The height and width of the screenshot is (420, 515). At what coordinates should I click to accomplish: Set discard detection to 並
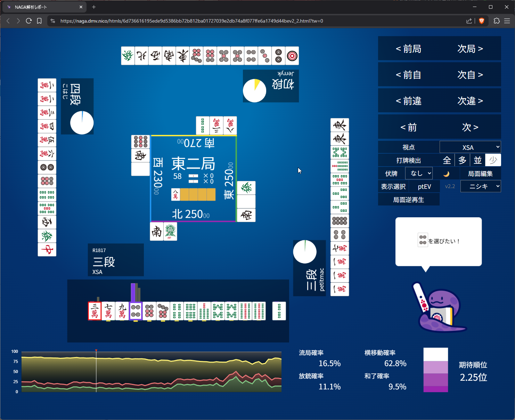point(477,160)
